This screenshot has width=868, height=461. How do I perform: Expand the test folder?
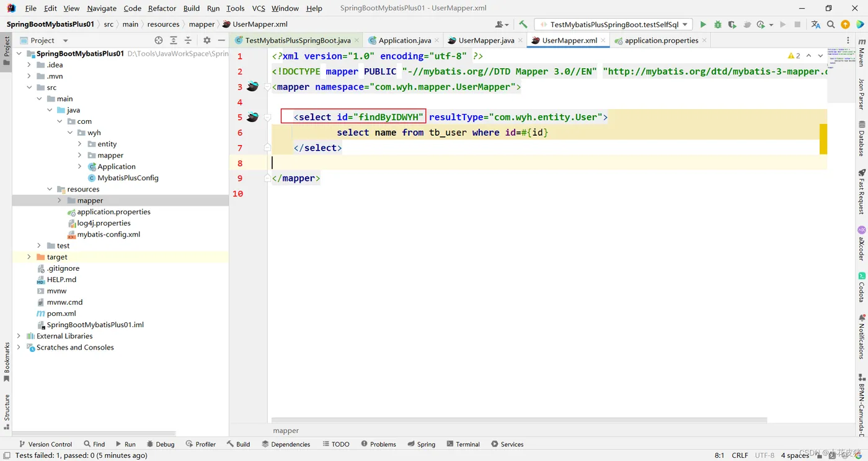39,246
